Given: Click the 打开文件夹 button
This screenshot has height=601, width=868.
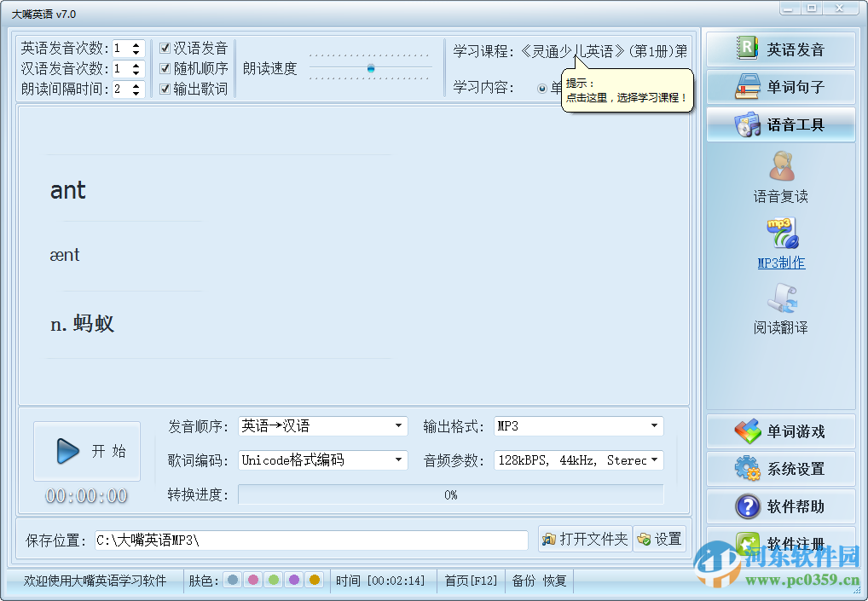Looking at the screenshot, I should (585, 539).
